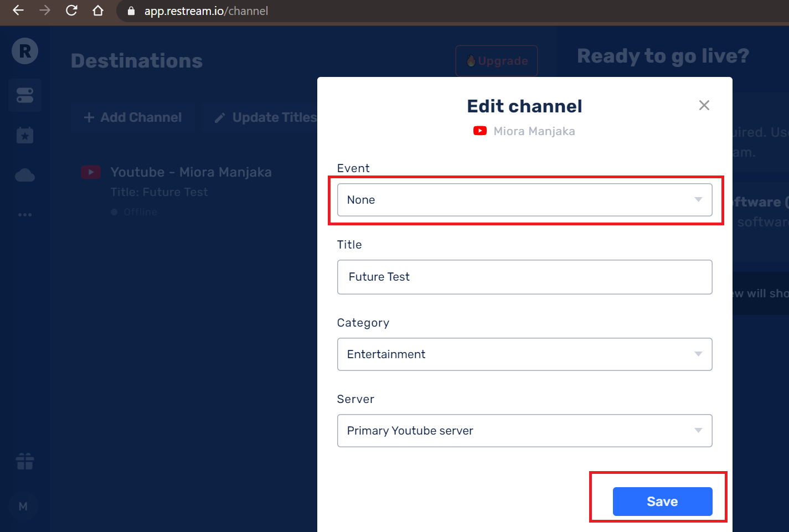Viewport: 789px width, 532px height.
Task: Open the Category dropdown showing Entertainment
Action: [524, 354]
